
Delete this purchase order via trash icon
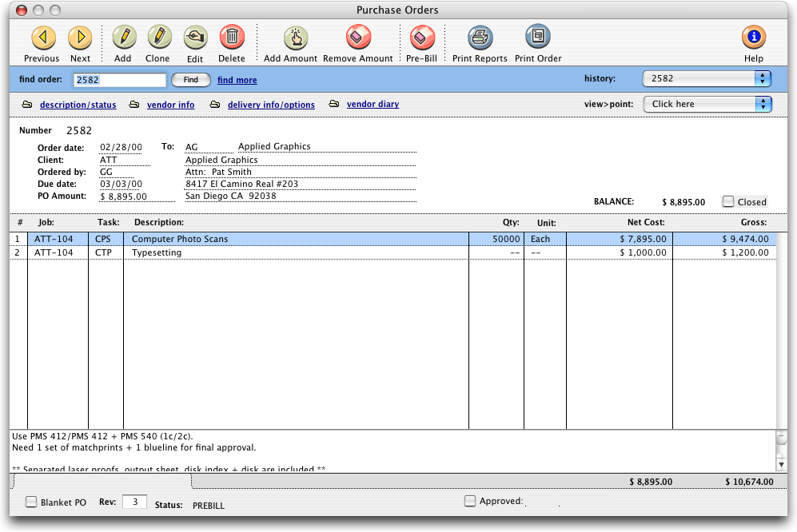[232, 37]
